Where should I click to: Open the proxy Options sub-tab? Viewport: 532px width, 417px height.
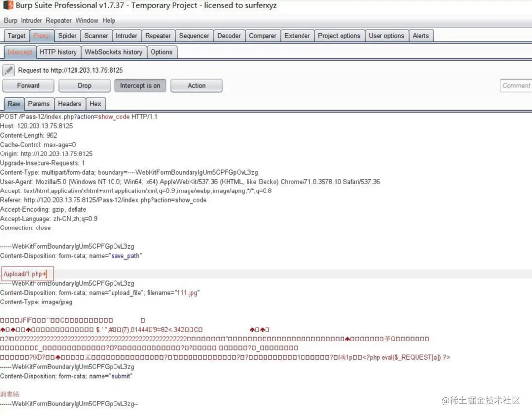[x=161, y=52]
